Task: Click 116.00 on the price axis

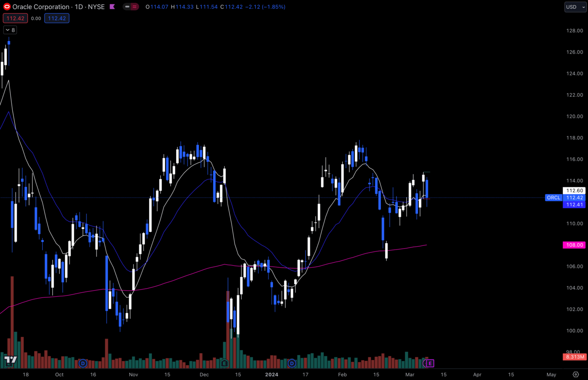Action: click(574, 159)
